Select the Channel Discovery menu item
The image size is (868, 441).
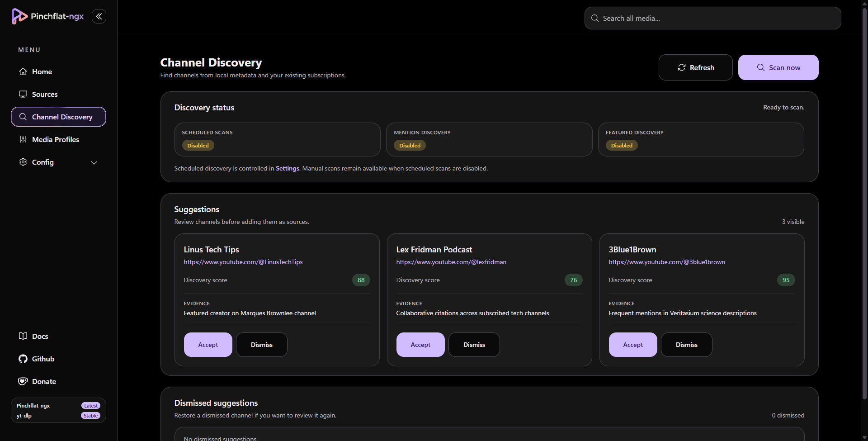58,117
